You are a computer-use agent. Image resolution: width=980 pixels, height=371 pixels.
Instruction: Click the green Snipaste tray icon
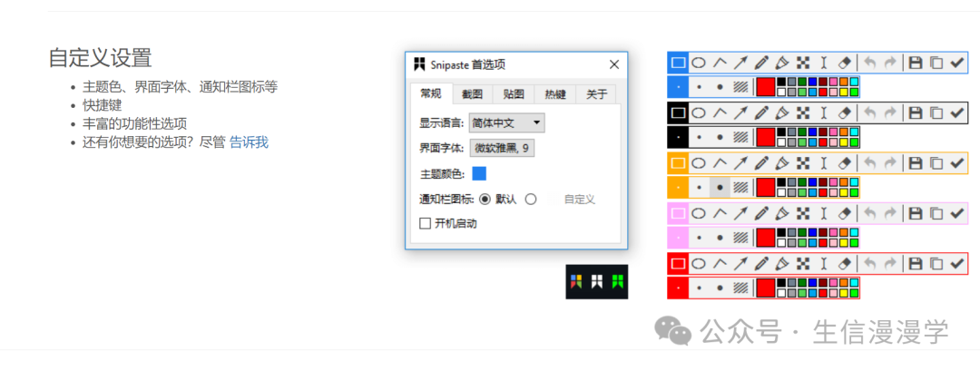618,282
